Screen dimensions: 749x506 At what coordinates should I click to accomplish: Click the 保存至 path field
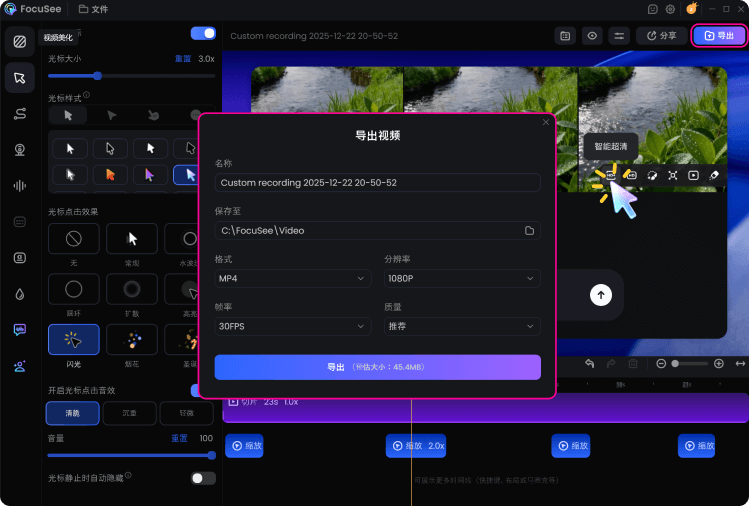[377, 230]
